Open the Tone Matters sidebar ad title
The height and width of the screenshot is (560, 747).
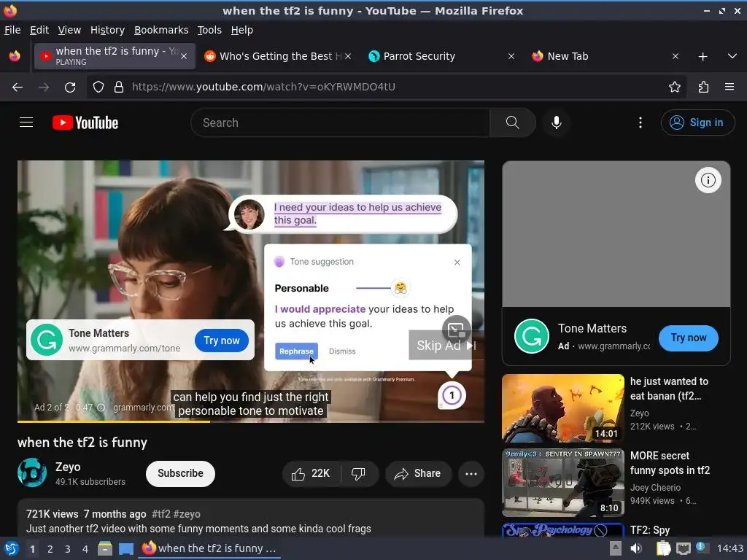point(592,329)
